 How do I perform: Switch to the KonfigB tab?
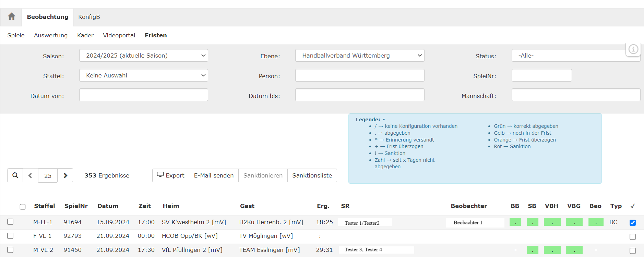[89, 17]
